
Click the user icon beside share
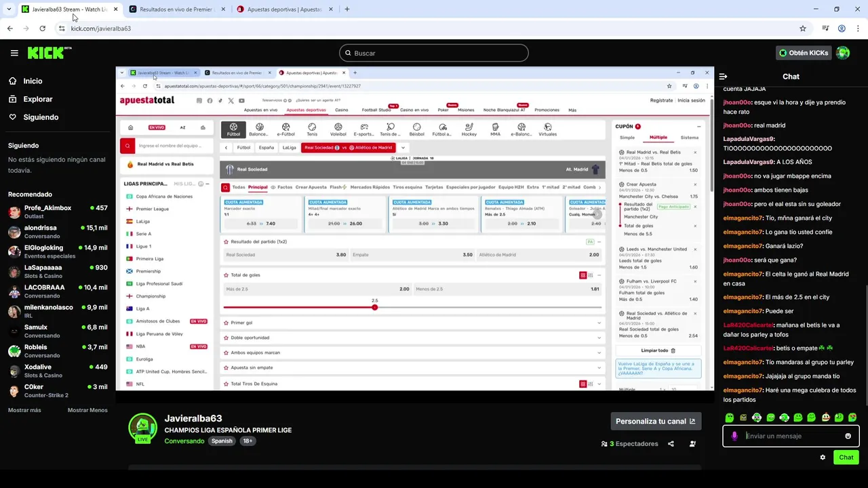(692, 444)
